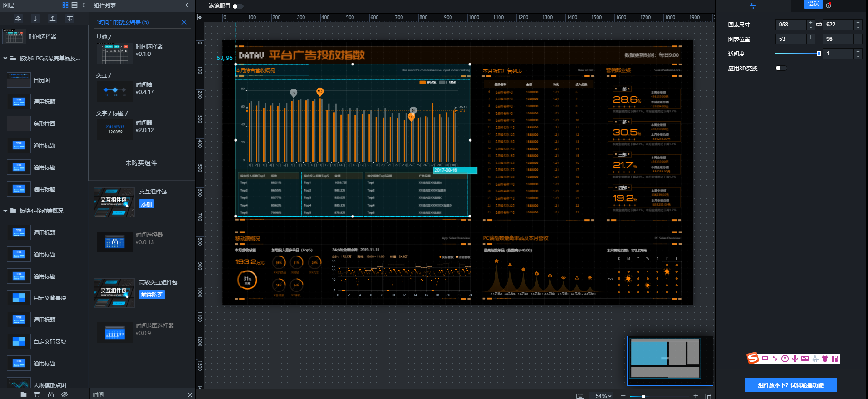Select the 时间范围选择器 v0.0.9 component

(142, 332)
